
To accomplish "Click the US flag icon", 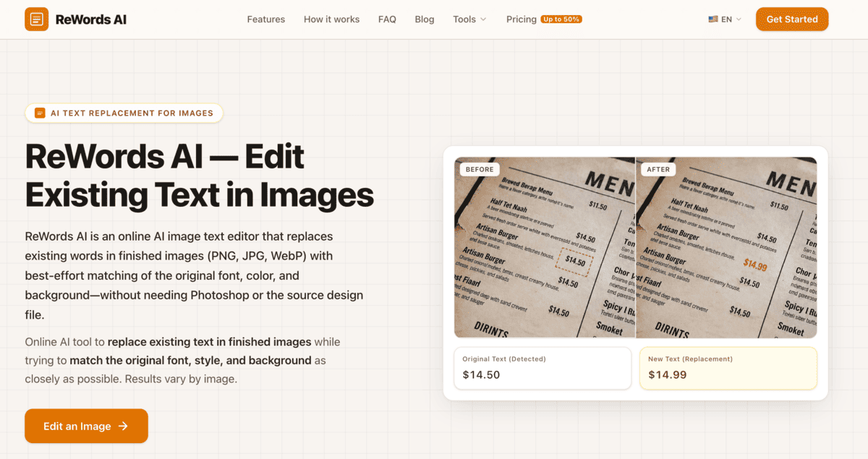I will pyautogui.click(x=713, y=20).
